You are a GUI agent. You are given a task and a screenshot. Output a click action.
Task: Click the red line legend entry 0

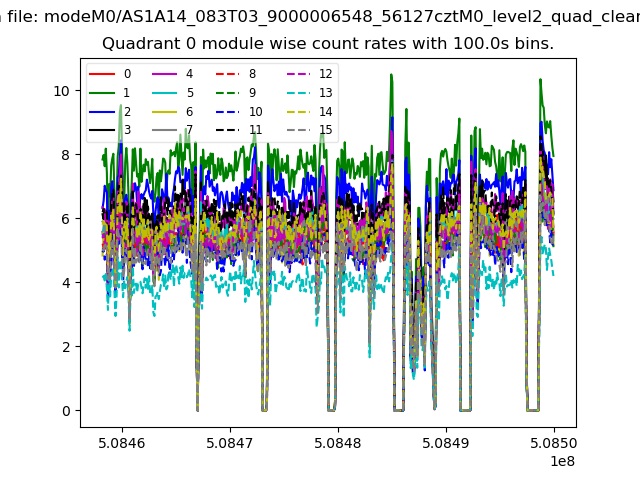112,74
